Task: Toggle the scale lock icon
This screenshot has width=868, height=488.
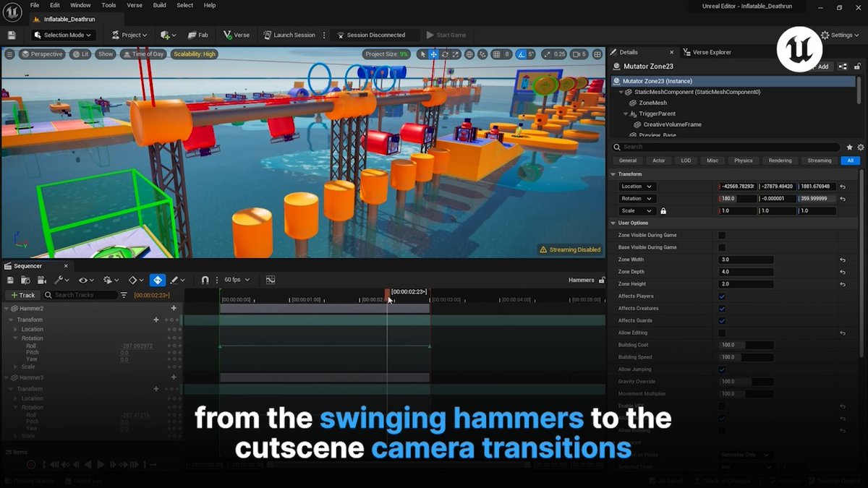Action: [x=663, y=211]
